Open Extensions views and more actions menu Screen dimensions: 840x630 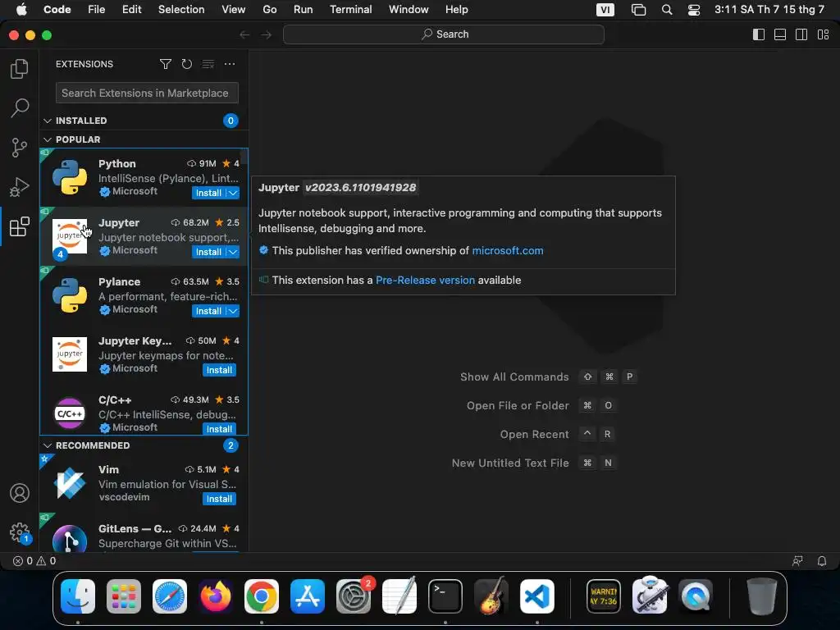[x=230, y=64]
